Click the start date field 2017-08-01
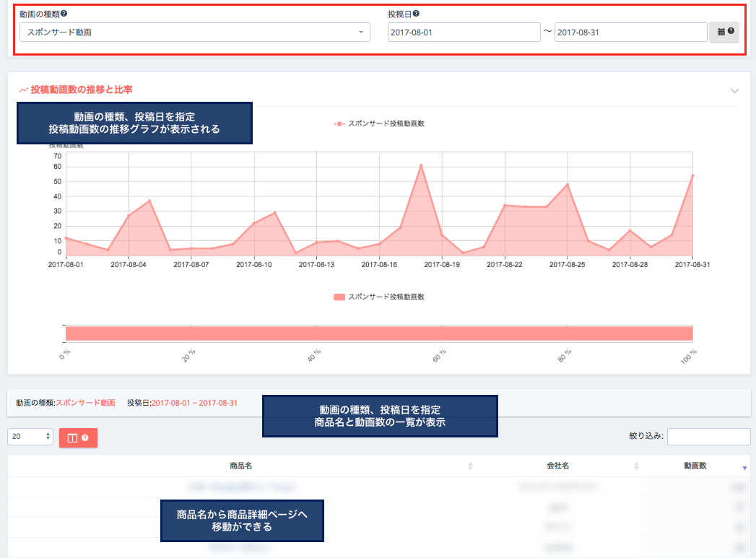This screenshot has width=756, height=558. click(x=464, y=32)
